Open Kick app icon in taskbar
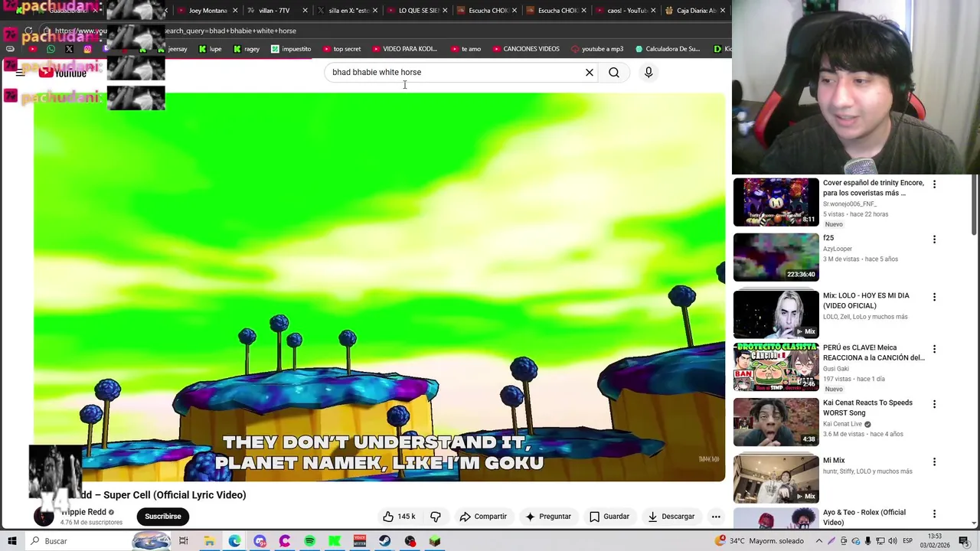980x551 pixels. click(x=335, y=541)
